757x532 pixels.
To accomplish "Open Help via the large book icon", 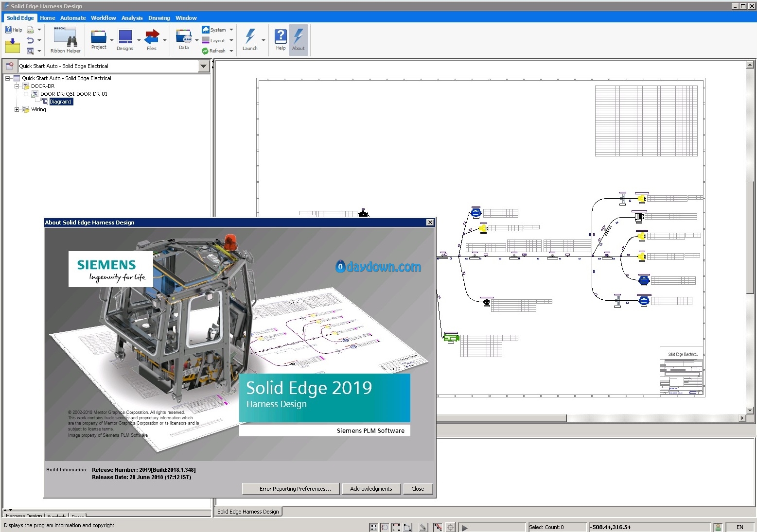I will 281,36.
